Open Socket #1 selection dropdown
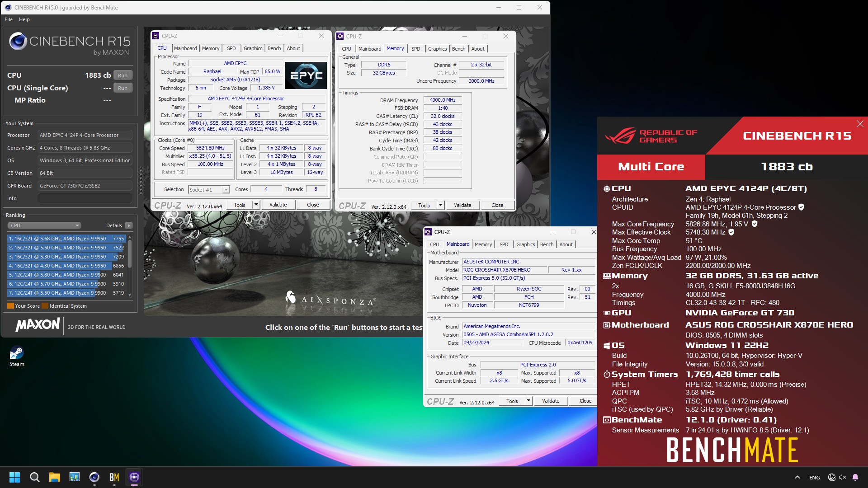868x488 pixels. pos(209,190)
